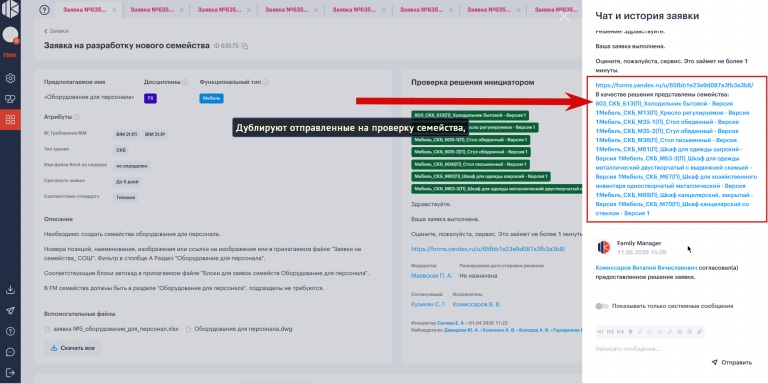The width and height of the screenshot is (768, 384).
Task: Close the chat and history panel with X
Action: pyautogui.click(x=564, y=16)
